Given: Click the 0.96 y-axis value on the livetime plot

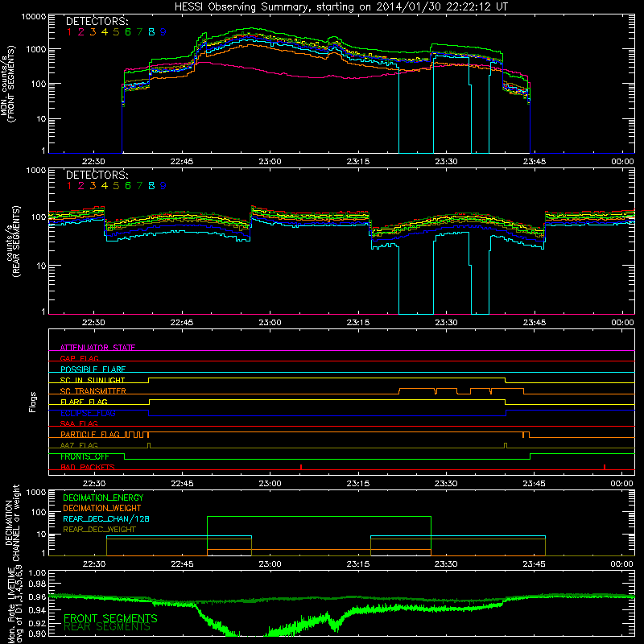Looking at the screenshot, I should tap(38, 597).
